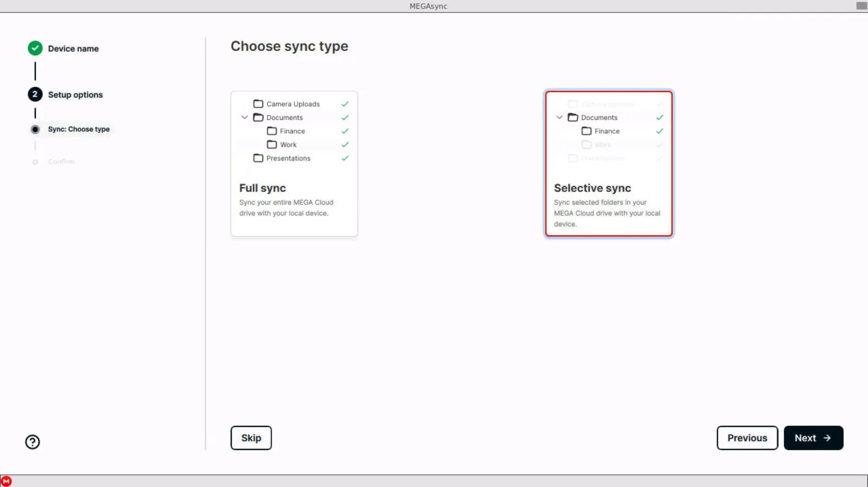This screenshot has width=868, height=487.
Task: Toggle Work checkmark in Full sync card
Action: pos(345,144)
